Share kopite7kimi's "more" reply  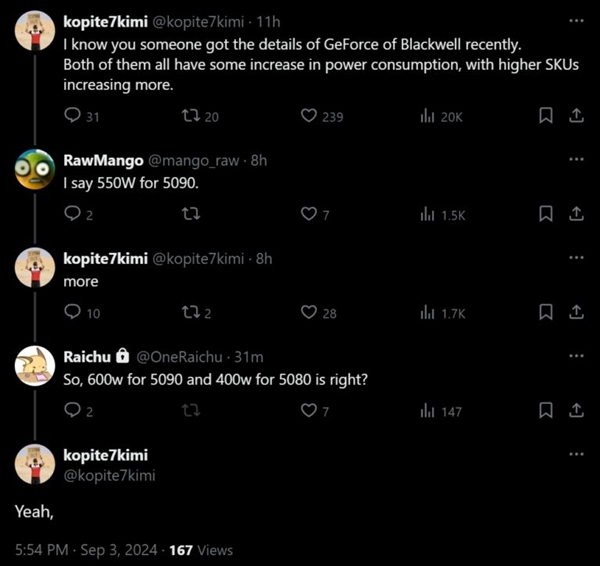(x=576, y=312)
